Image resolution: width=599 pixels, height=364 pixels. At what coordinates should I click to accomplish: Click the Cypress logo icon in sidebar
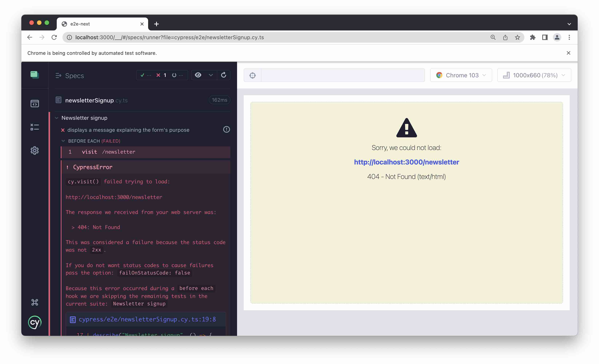pos(35,322)
